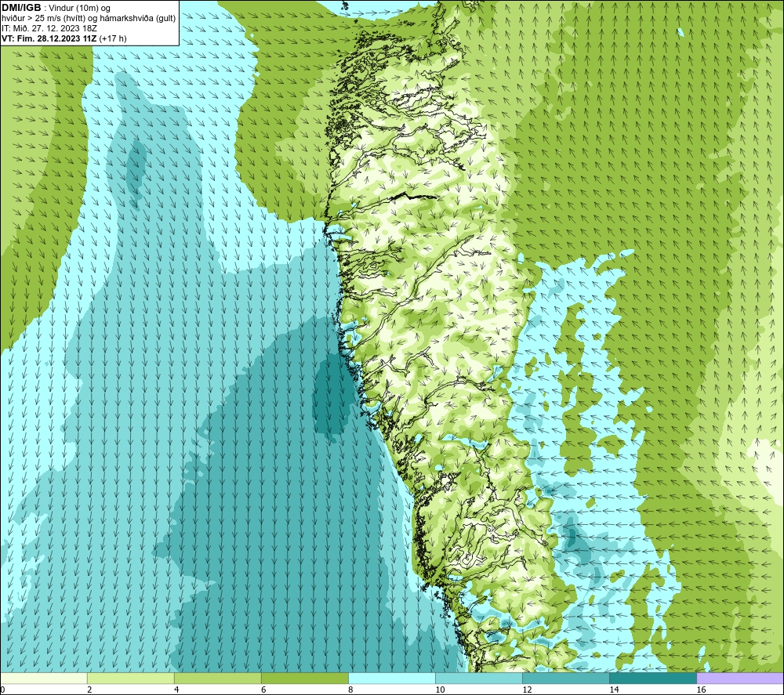This screenshot has width=784, height=695.
Task: Click the light cyan 8–10 legend swatch
Action: [x=391, y=678]
